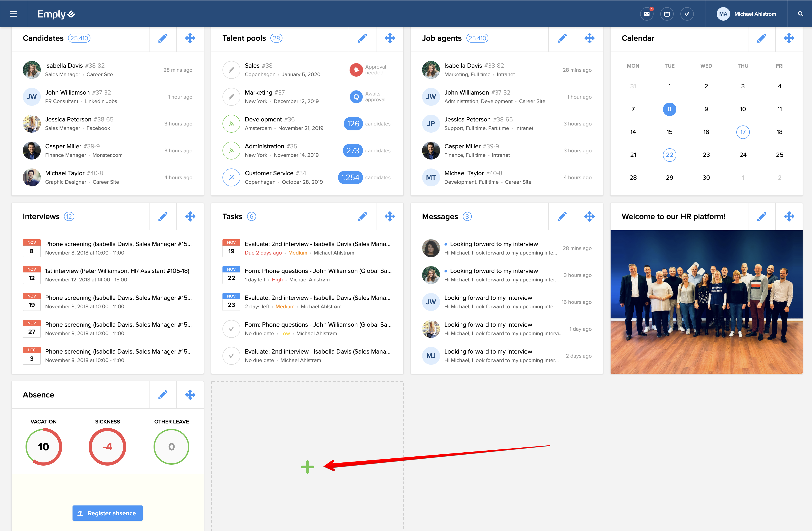Click the calendar icon in header
Viewport: 812px width, 531px height.
[x=667, y=14]
